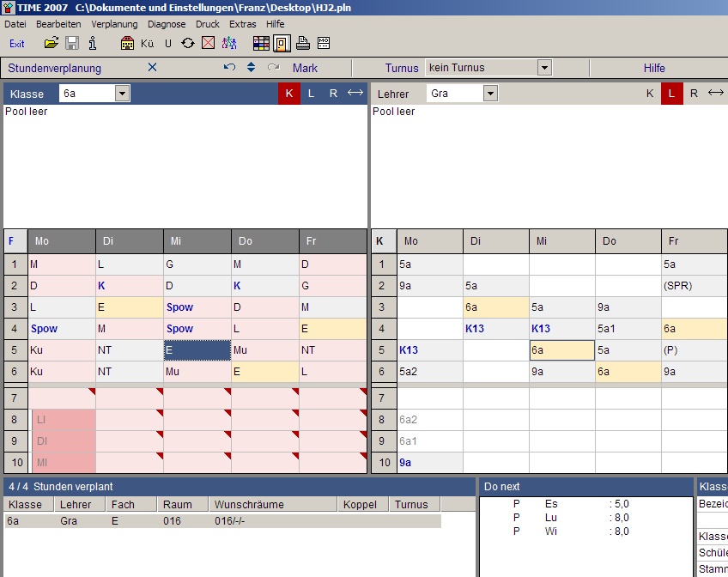The image size is (728, 577).
Task: Click the Mark button
Action: pyautogui.click(x=305, y=68)
